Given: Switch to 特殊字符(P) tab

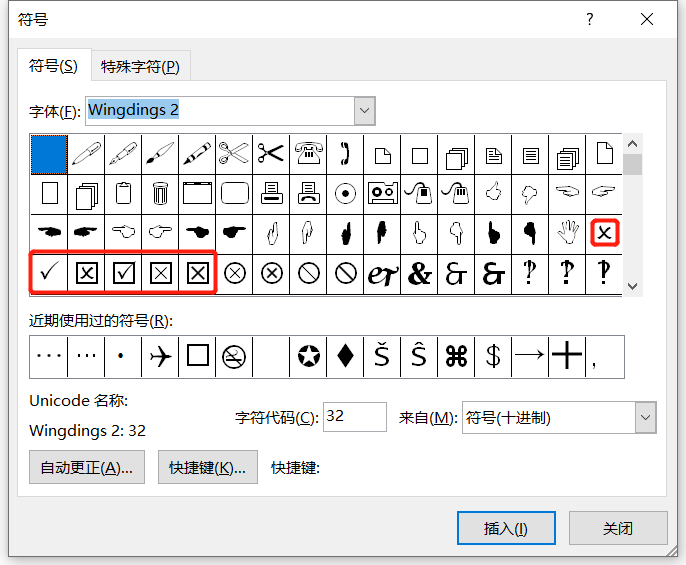Looking at the screenshot, I should click(140, 67).
